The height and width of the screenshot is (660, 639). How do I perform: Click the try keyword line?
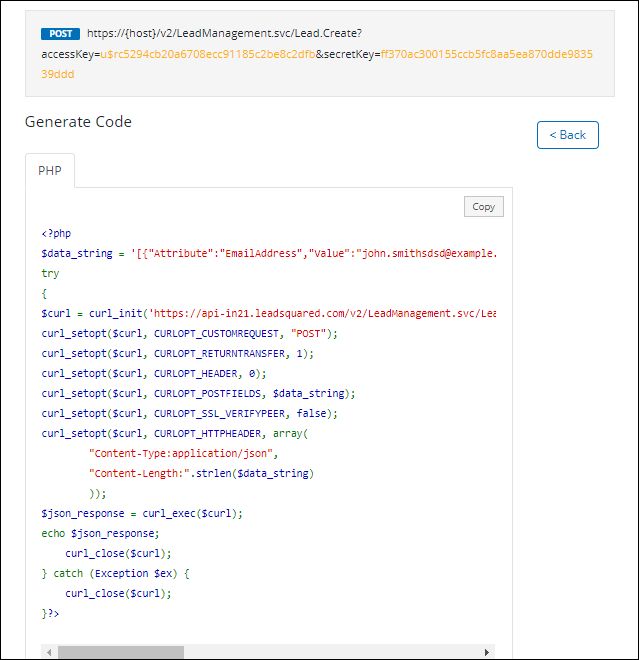click(x=50, y=274)
